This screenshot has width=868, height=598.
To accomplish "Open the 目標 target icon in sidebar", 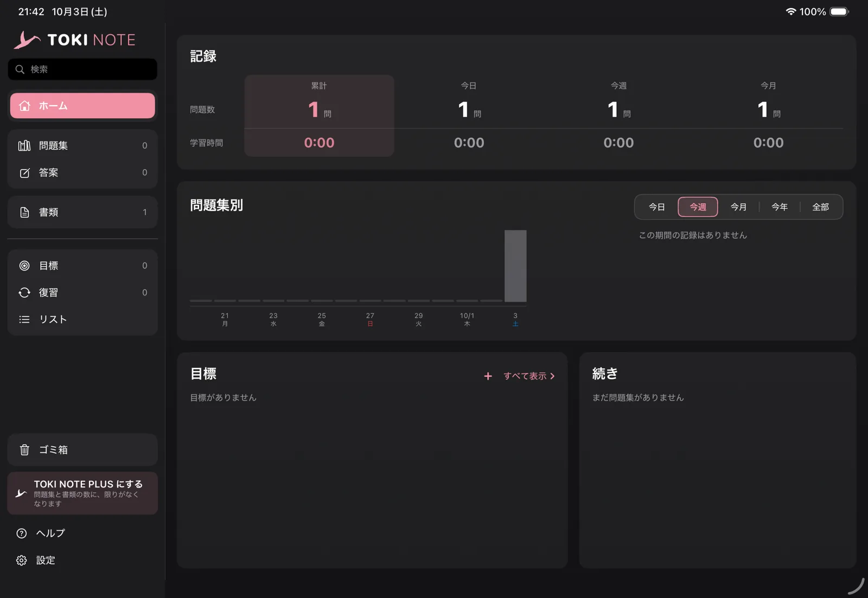I will (x=24, y=266).
